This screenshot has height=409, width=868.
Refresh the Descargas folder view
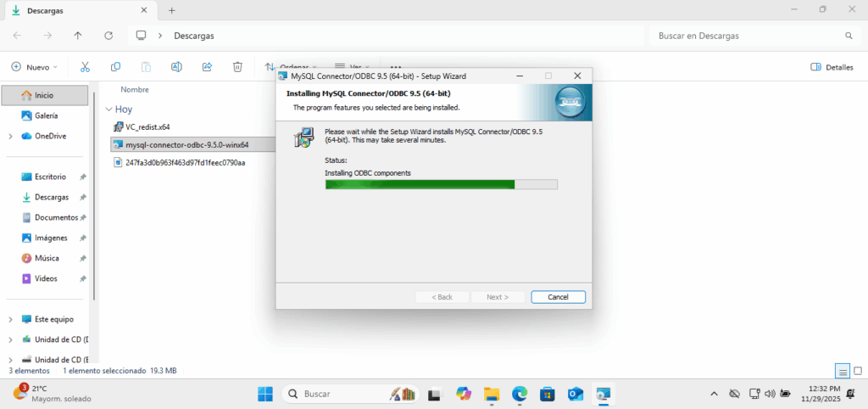coord(108,36)
